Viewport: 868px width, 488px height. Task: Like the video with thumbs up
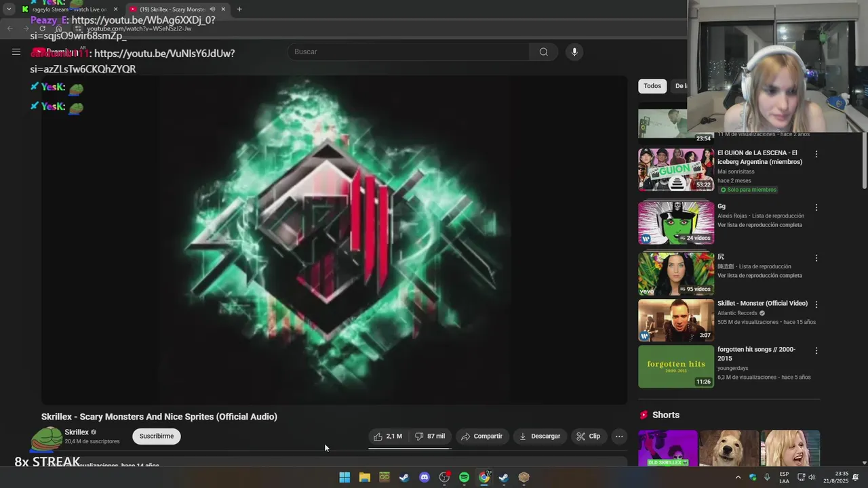388,436
